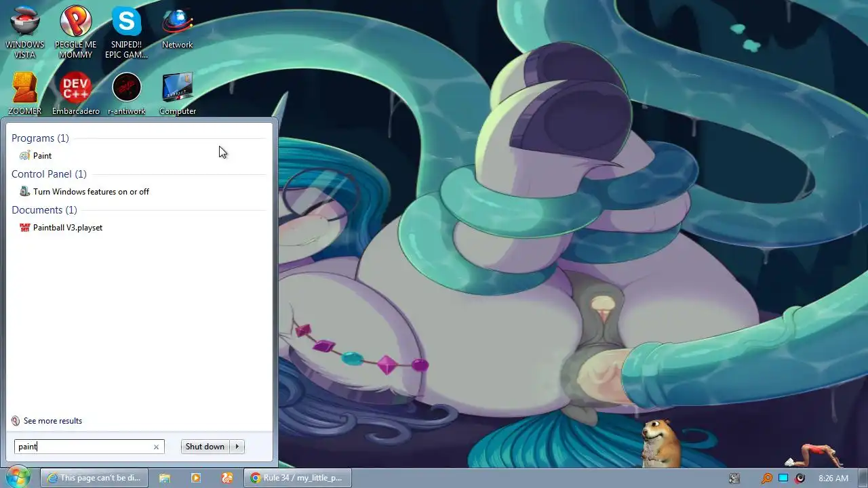Image resolution: width=868 pixels, height=488 pixels.
Task: Click the magnifier icon beside See more results
Action: tap(16, 421)
